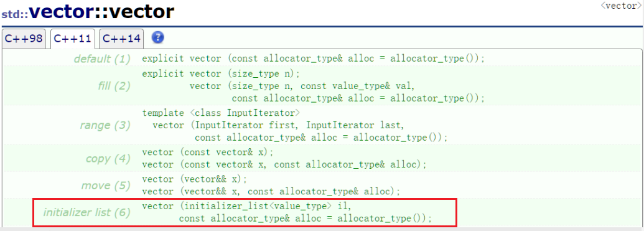Open the blue question mark help icon
Image resolution: width=644 pixels, height=231 pixels.
(157, 37)
